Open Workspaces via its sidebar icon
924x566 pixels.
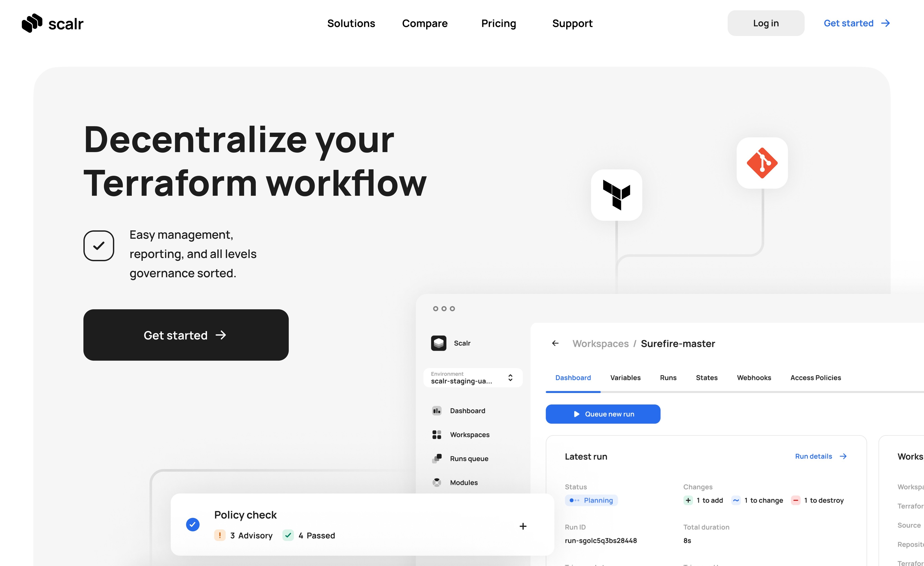[x=437, y=434]
